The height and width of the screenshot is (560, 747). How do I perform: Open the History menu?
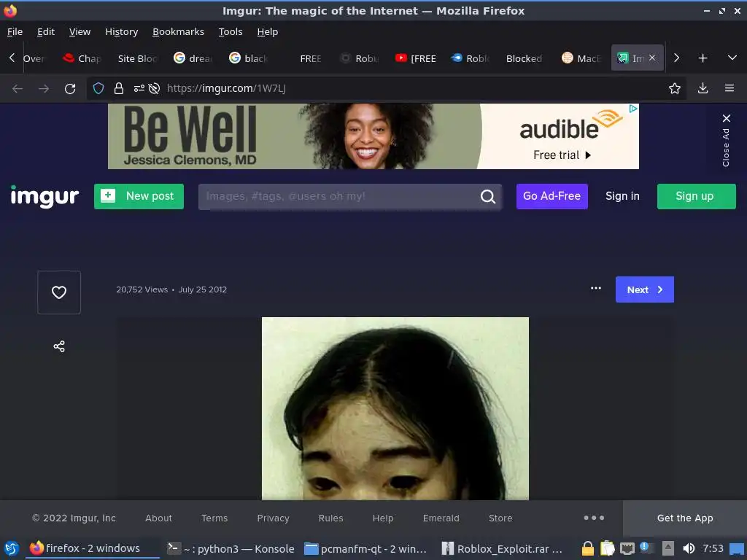click(x=122, y=32)
